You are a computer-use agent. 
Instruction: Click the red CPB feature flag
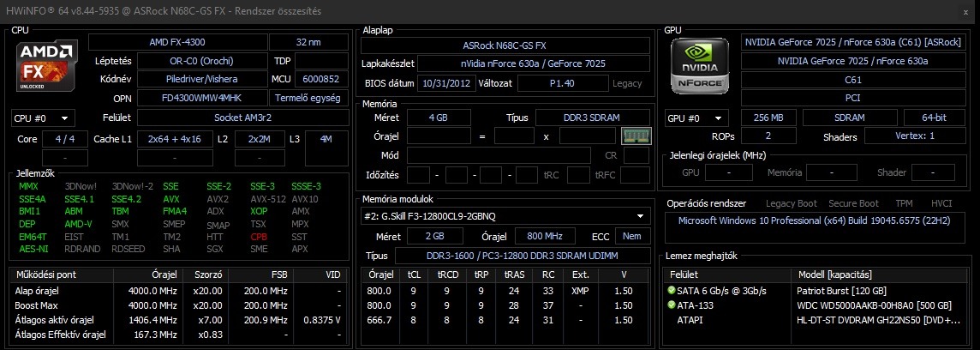click(x=259, y=237)
